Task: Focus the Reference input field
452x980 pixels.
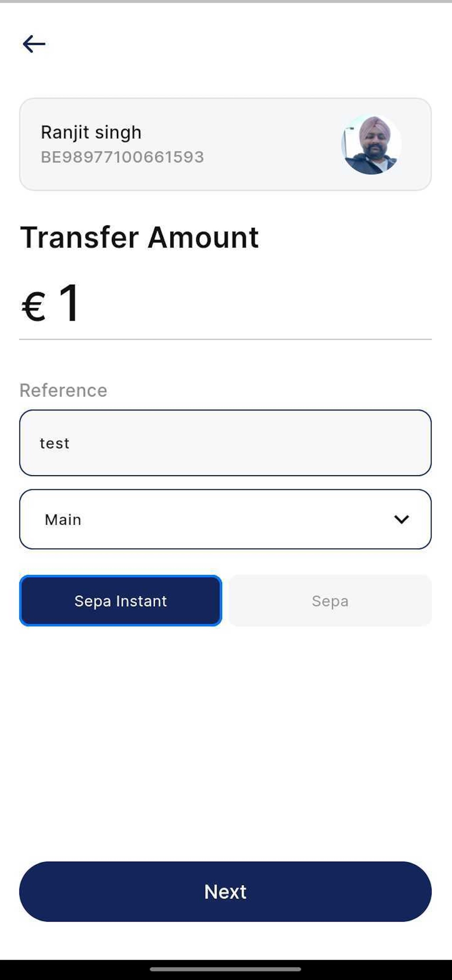Action: pos(225,443)
